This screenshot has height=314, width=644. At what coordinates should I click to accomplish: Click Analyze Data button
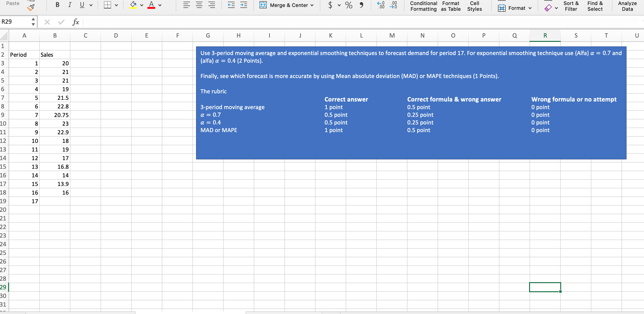coord(627,6)
